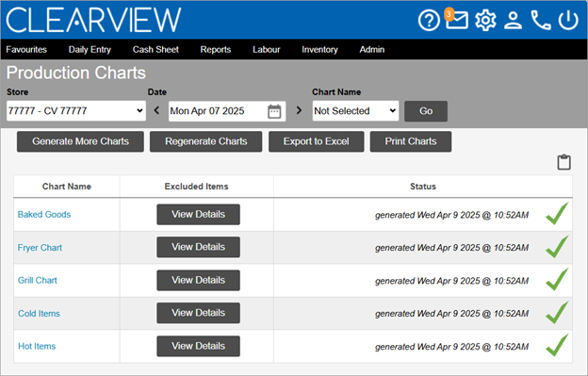Open the calendar date picker icon
Screen dimensions: 588x376
tap(274, 111)
